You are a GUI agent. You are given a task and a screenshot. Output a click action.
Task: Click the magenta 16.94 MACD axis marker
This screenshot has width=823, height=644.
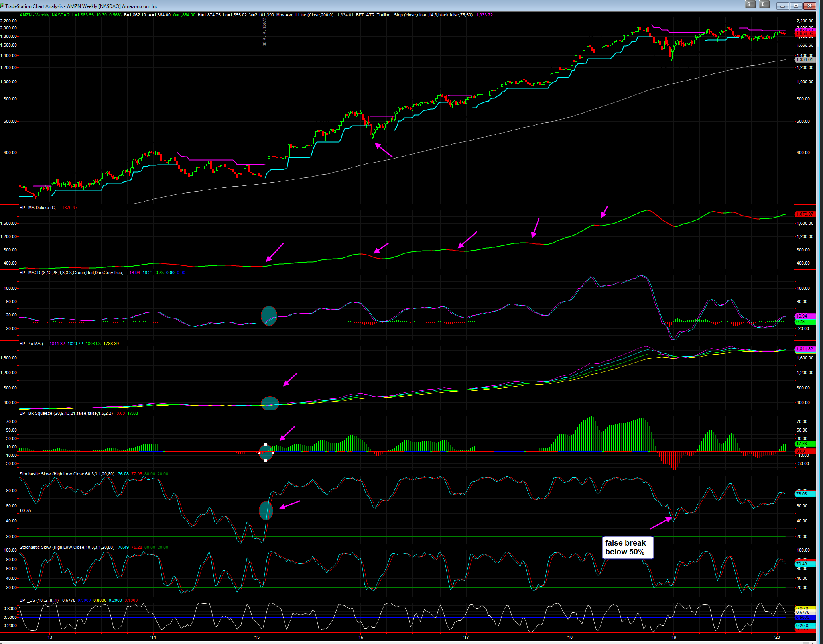point(805,316)
